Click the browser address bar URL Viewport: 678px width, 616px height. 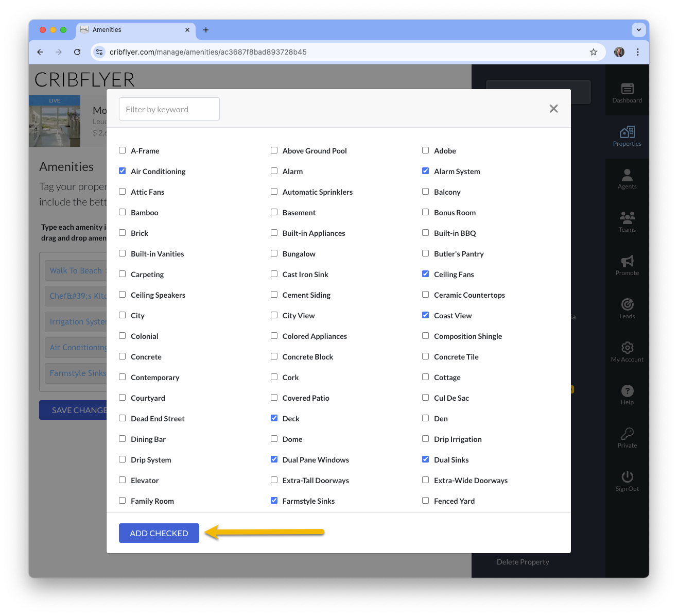(x=208, y=52)
